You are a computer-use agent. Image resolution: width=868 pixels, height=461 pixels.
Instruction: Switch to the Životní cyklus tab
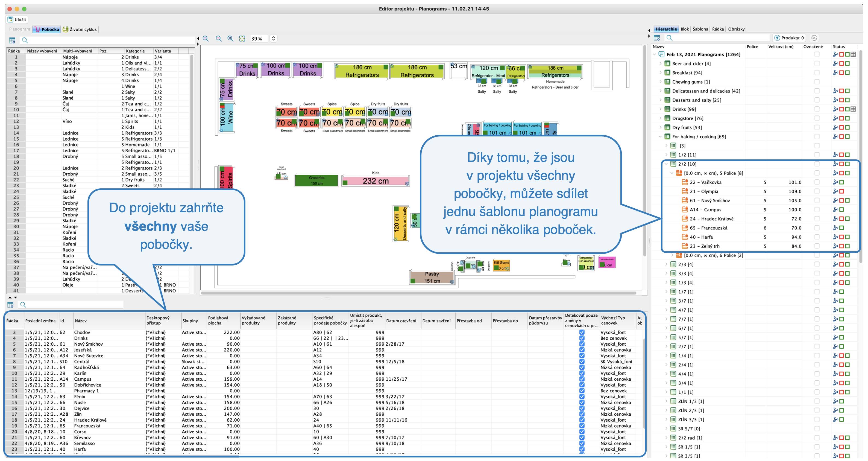pyautogui.click(x=80, y=29)
